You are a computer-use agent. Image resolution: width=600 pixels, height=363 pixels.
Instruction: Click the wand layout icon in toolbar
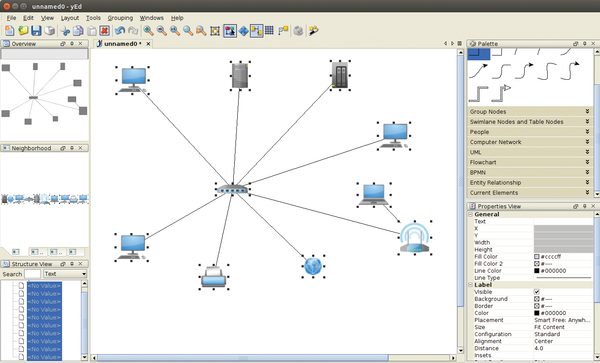314,31
